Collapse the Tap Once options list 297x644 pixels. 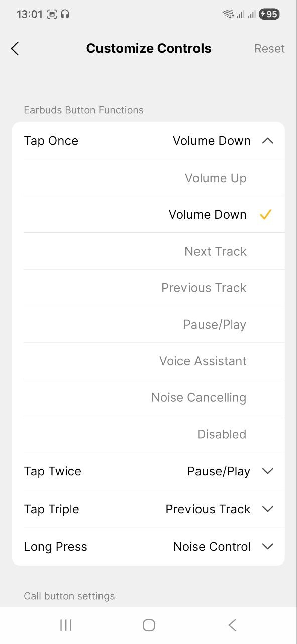(268, 141)
